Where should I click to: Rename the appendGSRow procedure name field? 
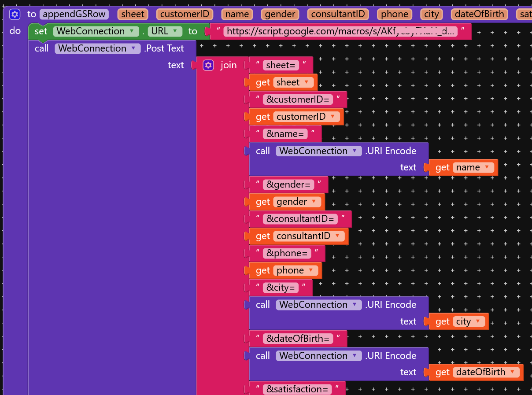click(74, 14)
